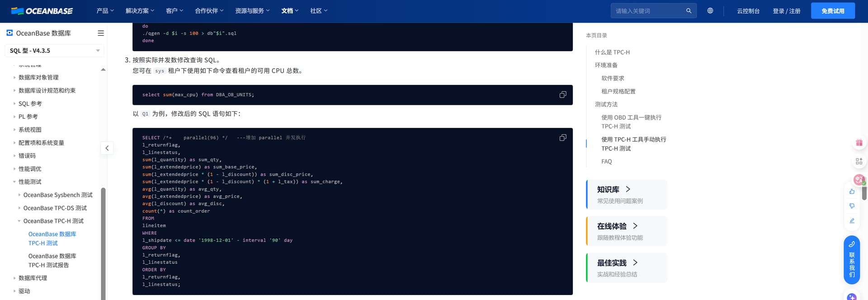Image resolution: width=868 pixels, height=300 pixels.
Task: Give the page a thumbs up
Action: point(852,192)
